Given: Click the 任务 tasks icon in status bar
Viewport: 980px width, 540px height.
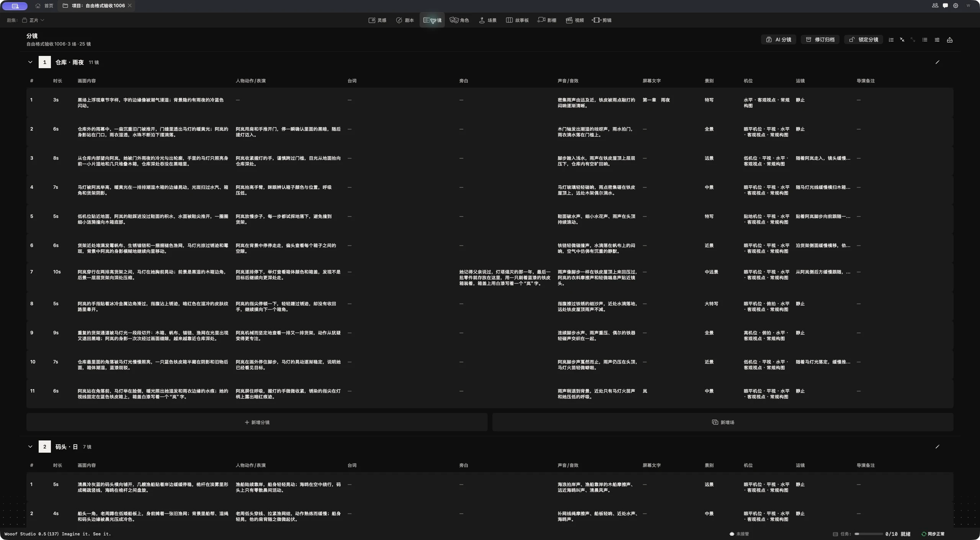Looking at the screenshot, I should coord(835,534).
